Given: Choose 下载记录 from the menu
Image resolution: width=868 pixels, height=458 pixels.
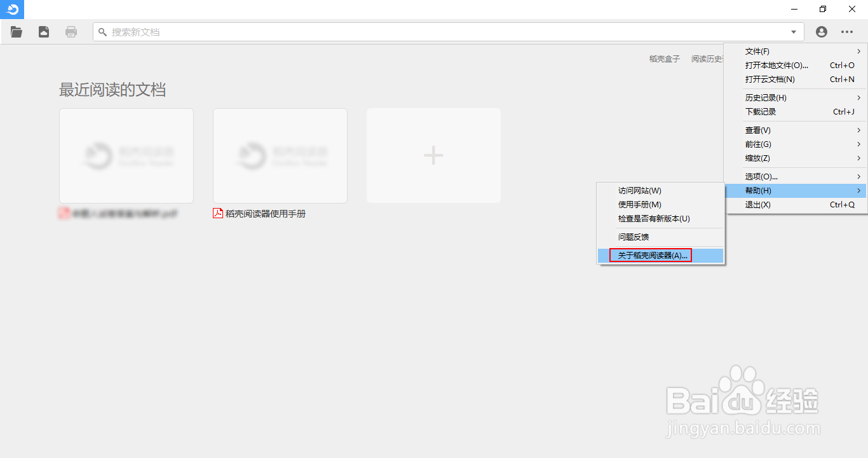Looking at the screenshot, I should pyautogui.click(x=796, y=112).
